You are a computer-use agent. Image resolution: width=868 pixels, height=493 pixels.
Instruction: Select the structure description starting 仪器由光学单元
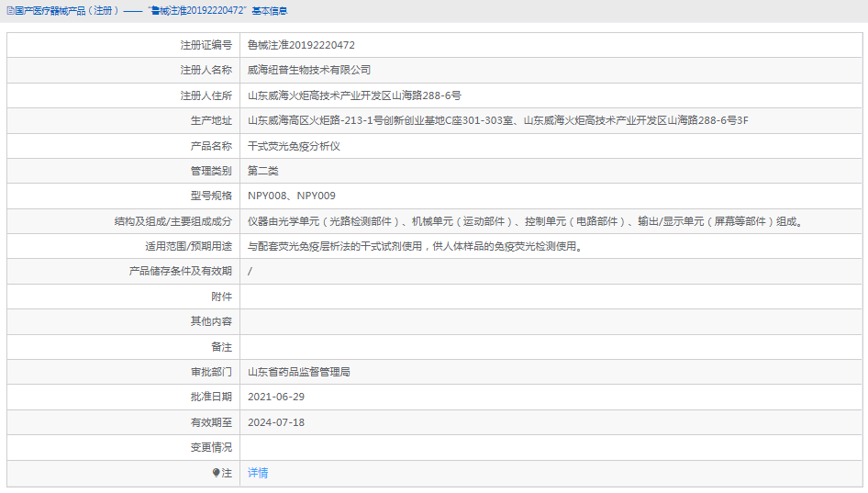[x=527, y=221]
